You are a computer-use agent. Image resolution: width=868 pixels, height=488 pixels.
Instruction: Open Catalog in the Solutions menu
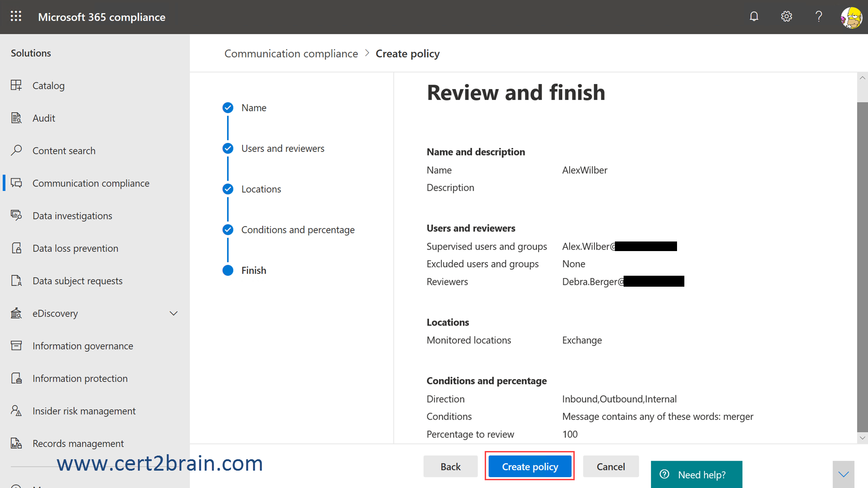(48, 85)
